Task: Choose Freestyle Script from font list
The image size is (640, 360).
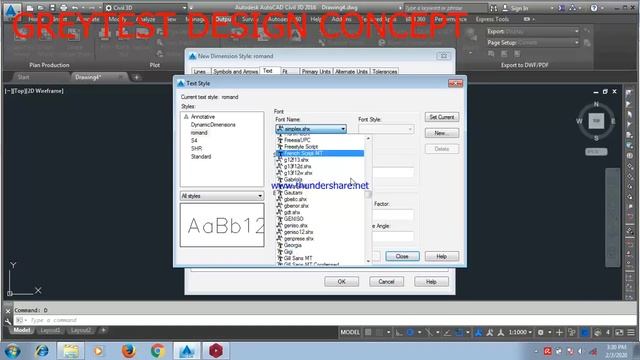Action: [x=320, y=147]
